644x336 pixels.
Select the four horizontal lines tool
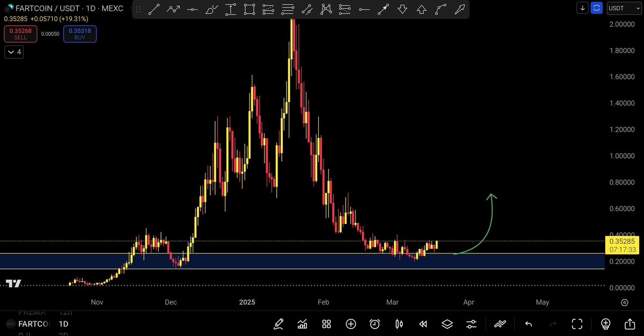point(288,9)
